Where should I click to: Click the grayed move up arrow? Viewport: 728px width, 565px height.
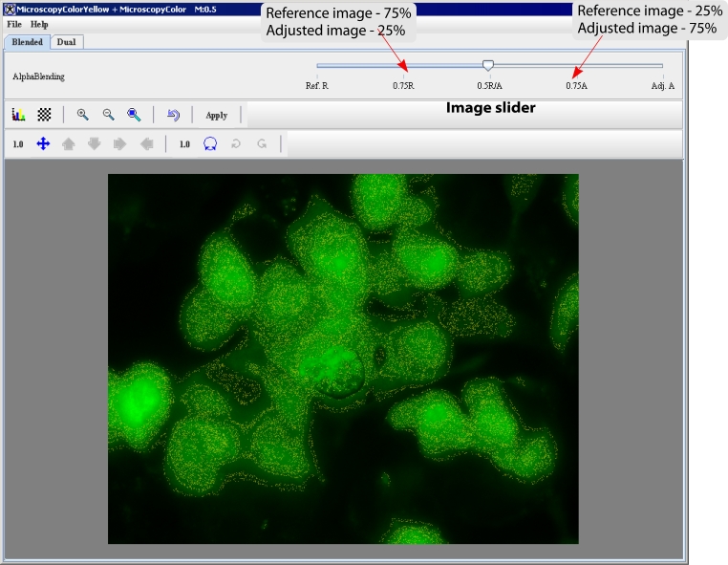(x=69, y=144)
